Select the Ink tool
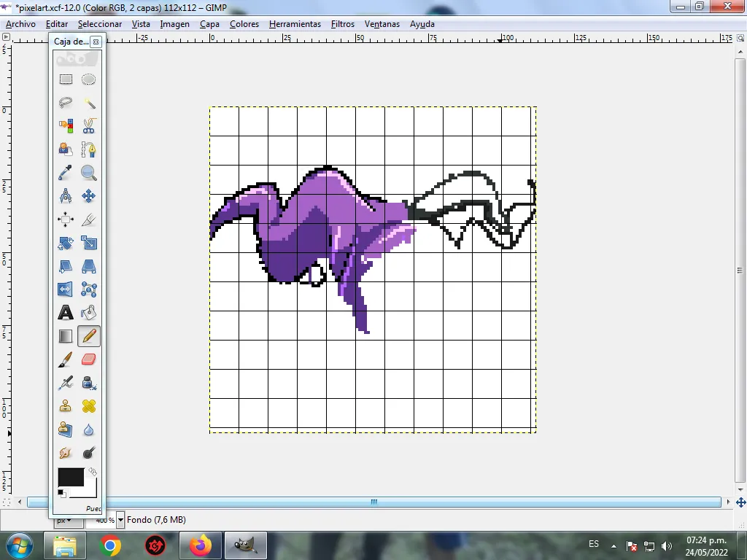The width and height of the screenshot is (747, 560). click(x=88, y=383)
